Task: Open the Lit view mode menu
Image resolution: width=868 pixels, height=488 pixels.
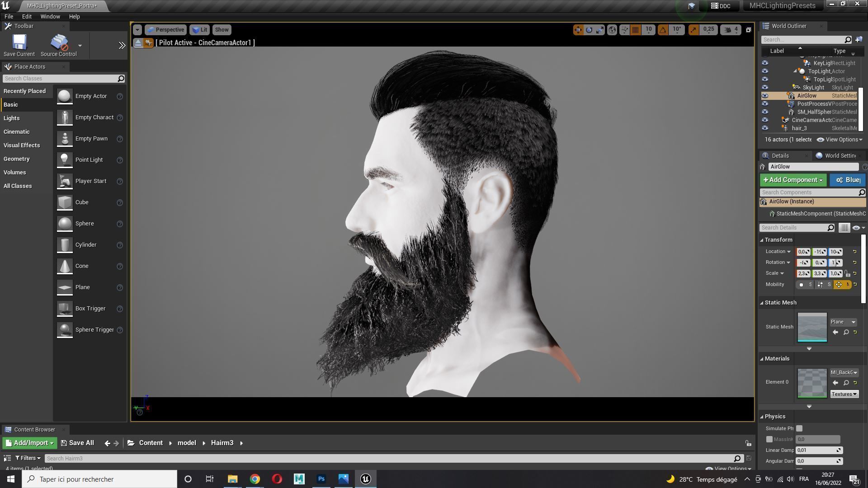Action: point(199,30)
